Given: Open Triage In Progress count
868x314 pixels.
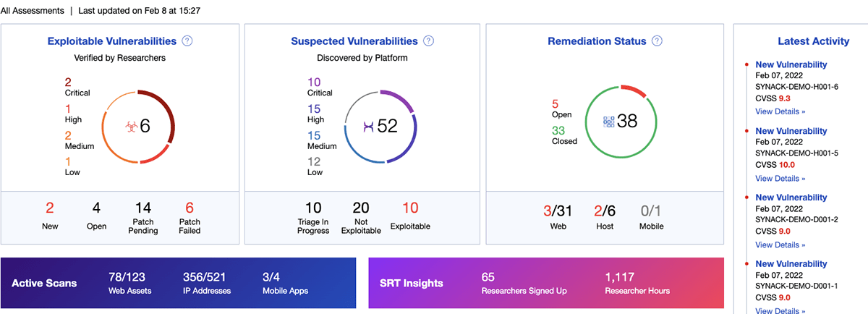Looking at the screenshot, I should pos(312,208).
